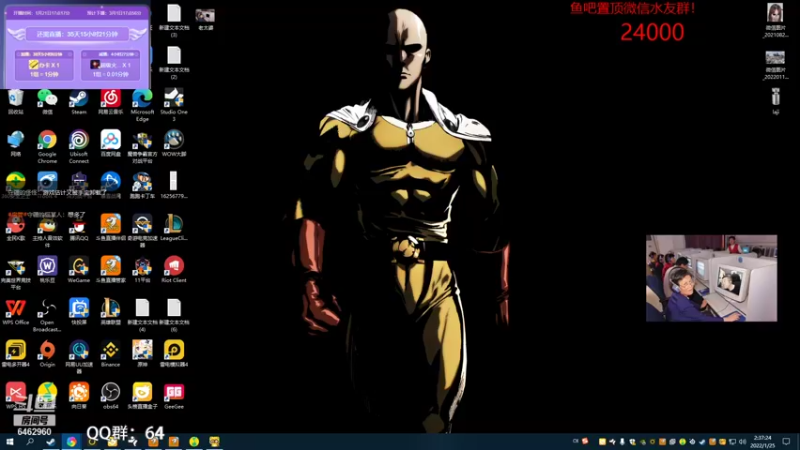Open the 斗鱼直播盒子 shortcut

tap(142, 396)
